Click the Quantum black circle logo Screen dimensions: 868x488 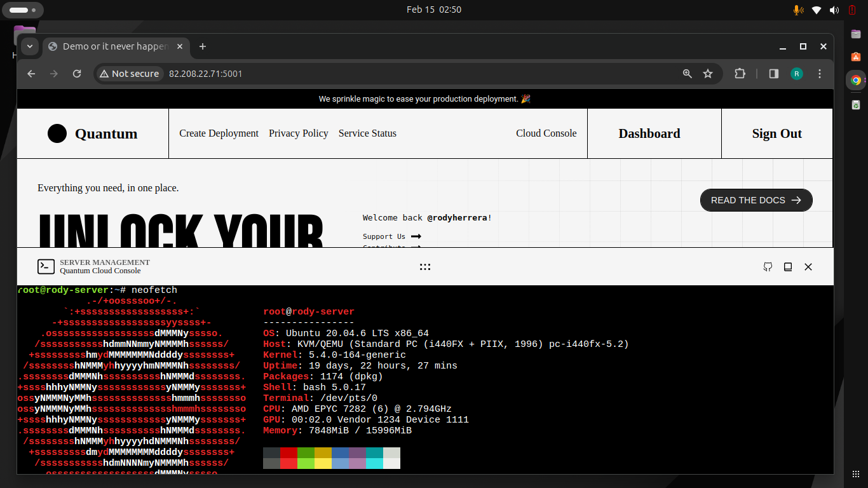coord(57,133)
